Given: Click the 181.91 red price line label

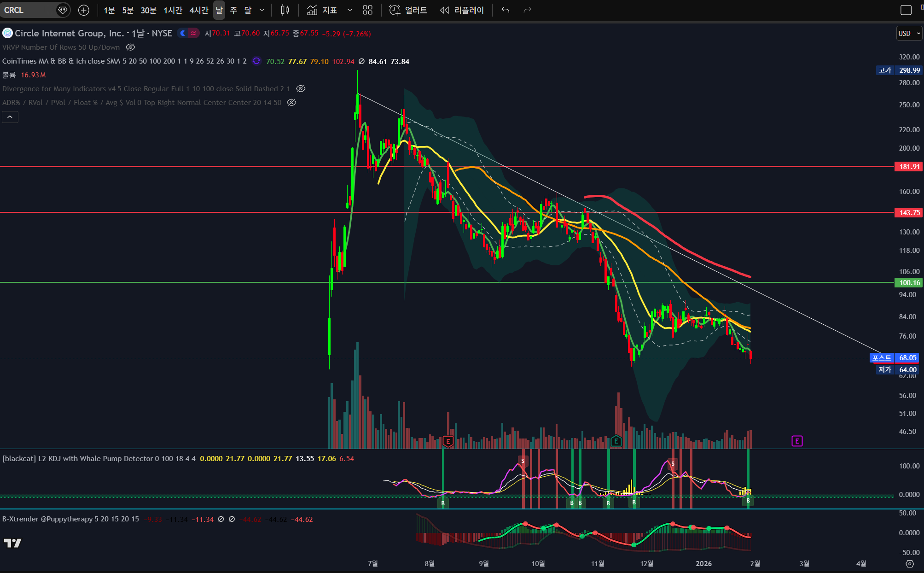Looking at the screenshot, I should pyautogui.click(x=909, y=167).
